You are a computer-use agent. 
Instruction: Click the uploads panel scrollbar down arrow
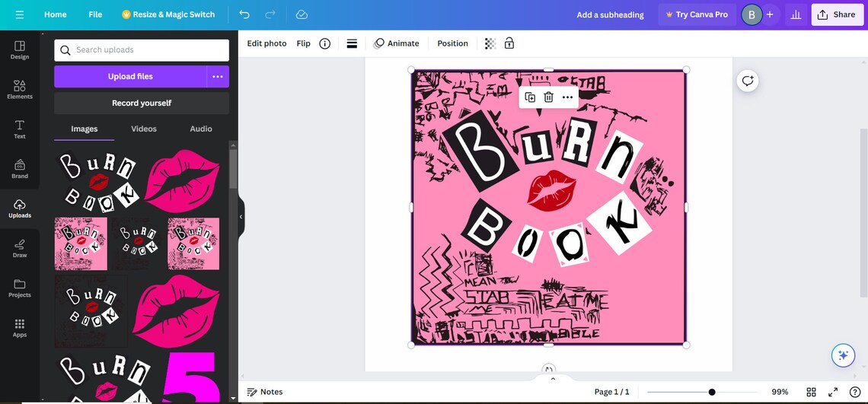pos(233,397)
